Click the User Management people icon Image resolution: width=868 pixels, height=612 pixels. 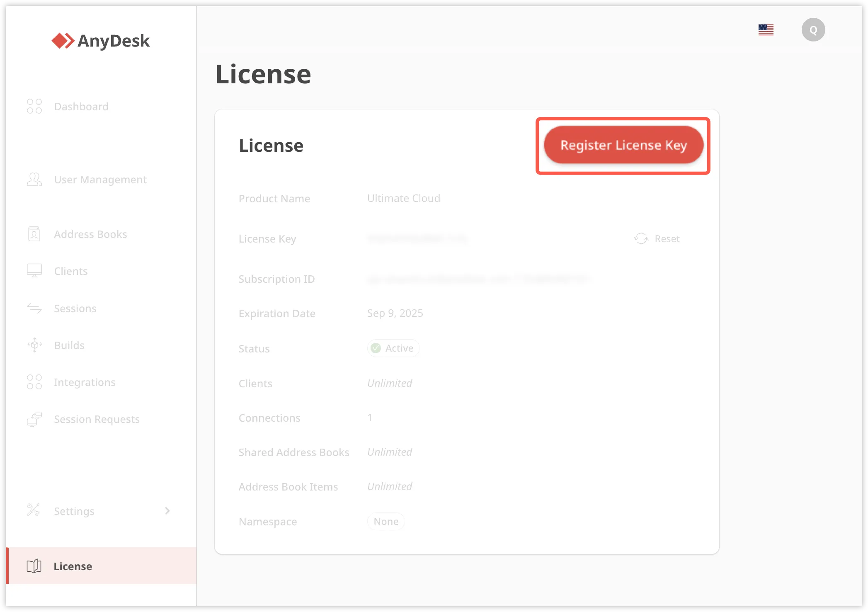click(34, 179)
